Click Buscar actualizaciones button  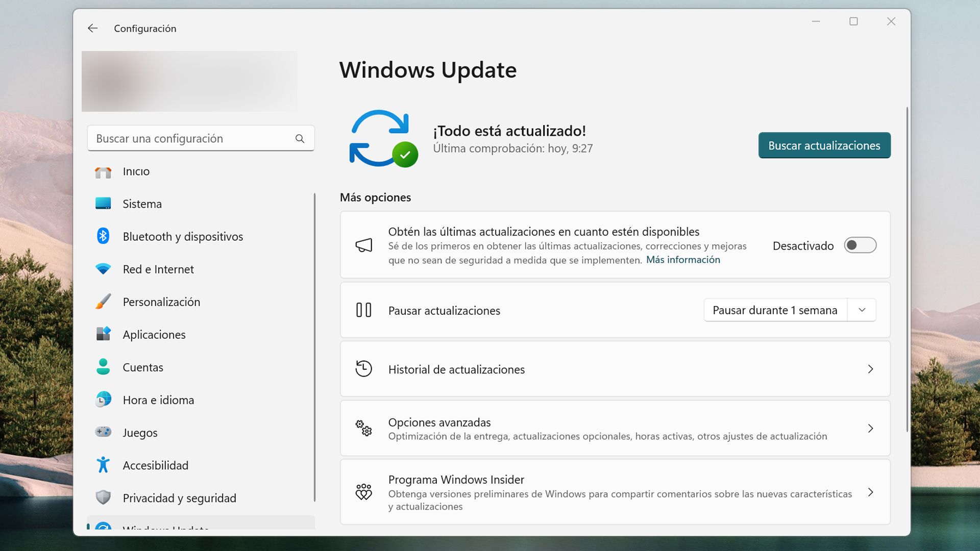pyautogui.click(x=824, y=145)
